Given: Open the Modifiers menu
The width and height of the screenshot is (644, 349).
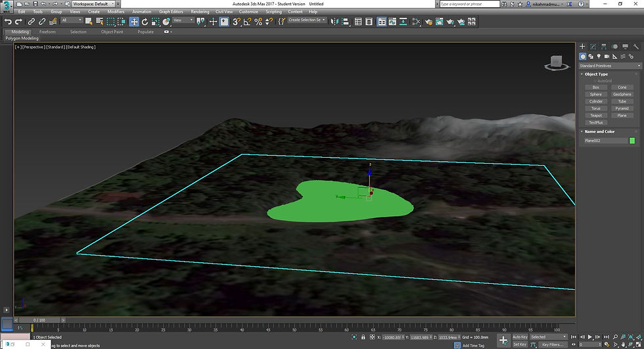Looking at the screenshot, I should [116, 11].
